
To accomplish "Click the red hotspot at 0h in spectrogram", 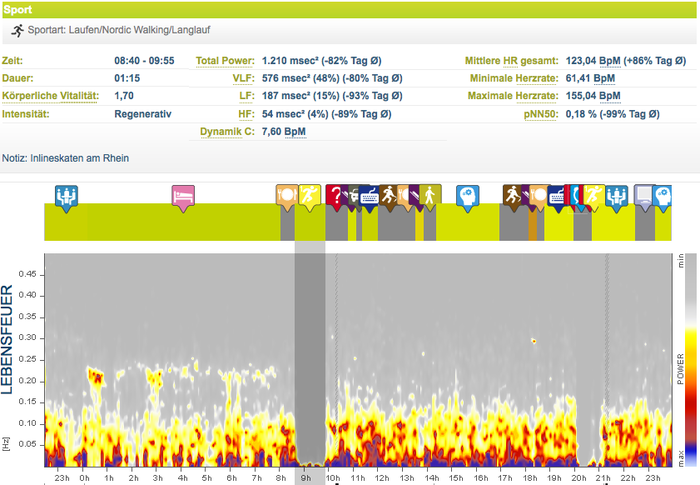I will tap(97, 377).
